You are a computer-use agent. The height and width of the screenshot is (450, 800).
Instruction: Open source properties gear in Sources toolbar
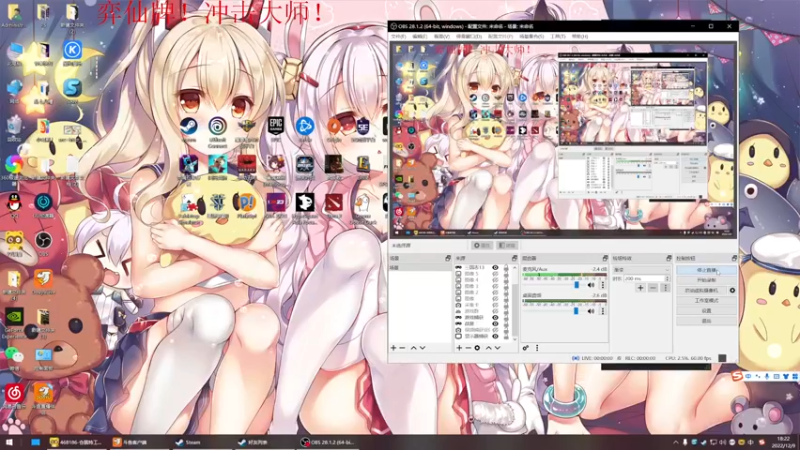click(x=477, y=348)
